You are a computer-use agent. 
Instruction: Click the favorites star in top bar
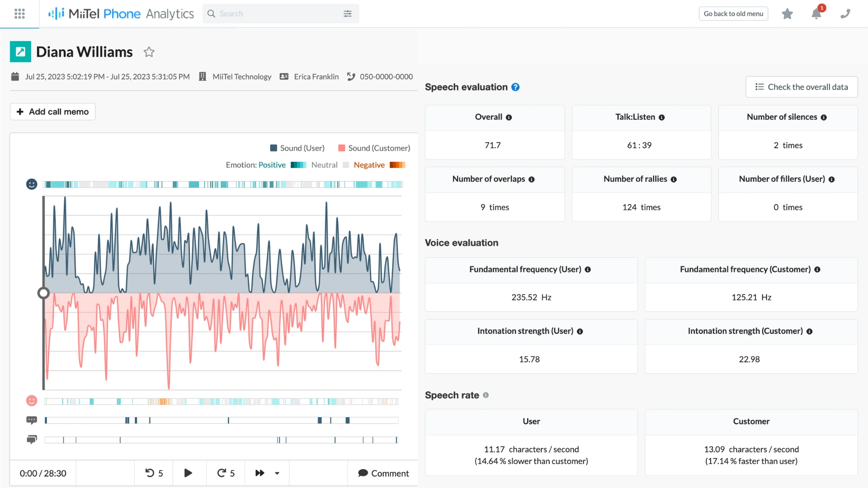click(x=787, y=14)
